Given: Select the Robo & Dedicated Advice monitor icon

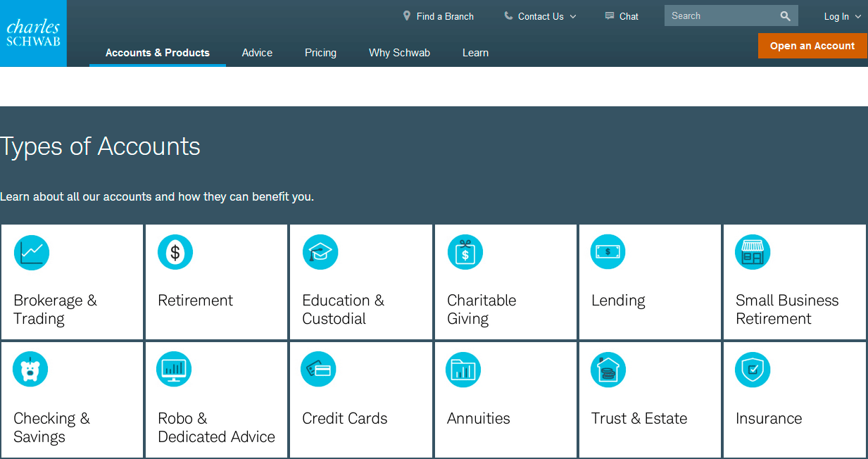Looking at the screenshot, I should pos(174,369).
